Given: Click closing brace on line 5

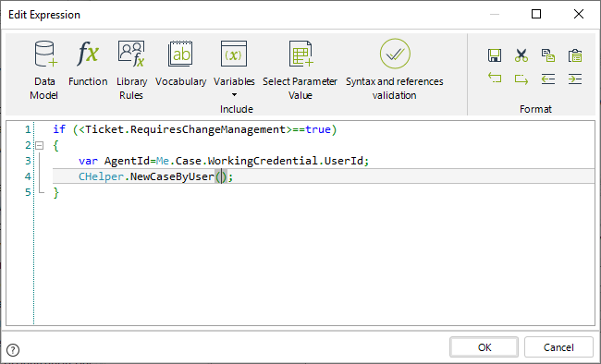Looking at the screenshot, I should pos(56,192).
